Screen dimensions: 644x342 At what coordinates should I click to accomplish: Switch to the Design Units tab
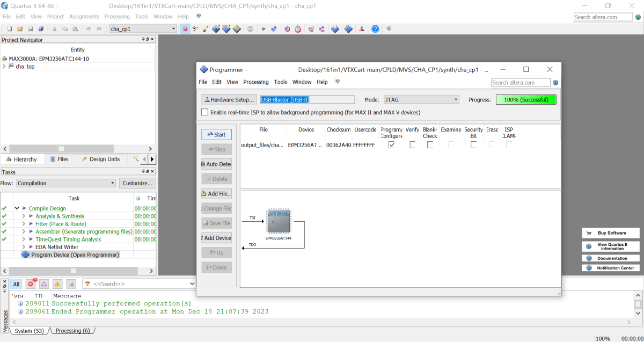(x=101, y=159)
